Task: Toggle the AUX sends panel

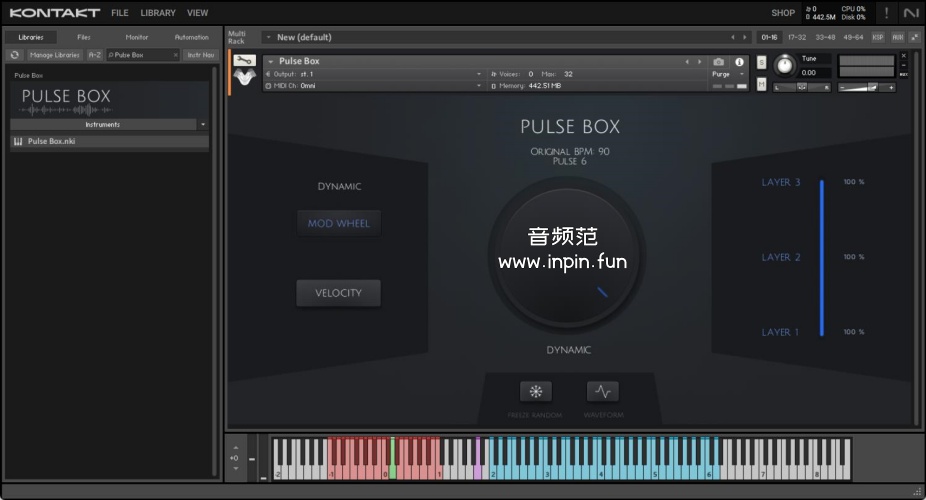Action: (x=898, y=37)
